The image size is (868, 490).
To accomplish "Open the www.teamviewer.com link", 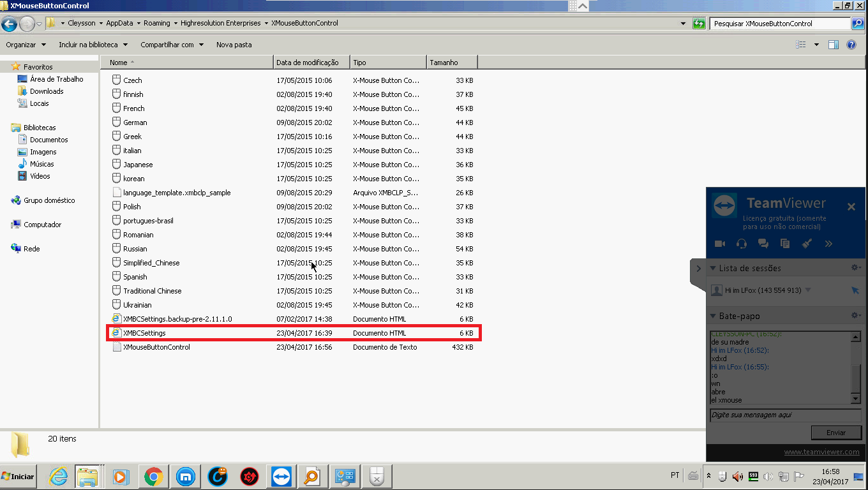I will coord(821,452).
